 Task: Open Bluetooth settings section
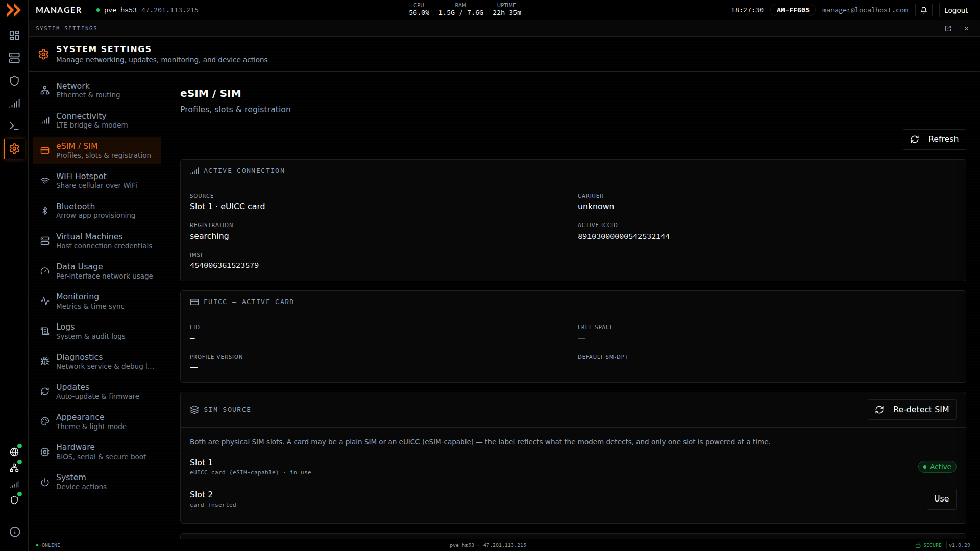pyautogui.click(x=97, y=211)
